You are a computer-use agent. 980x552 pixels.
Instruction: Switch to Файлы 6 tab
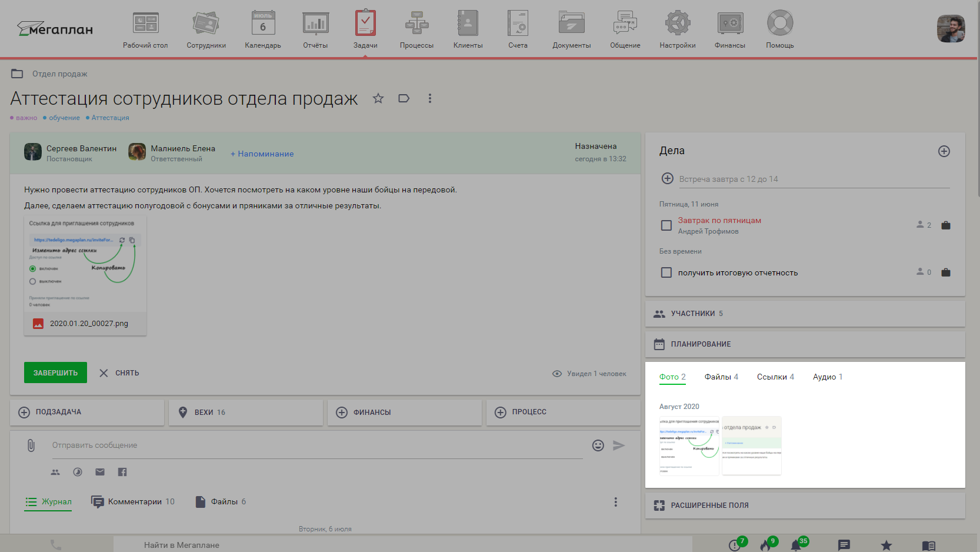(x=221, y=502)
